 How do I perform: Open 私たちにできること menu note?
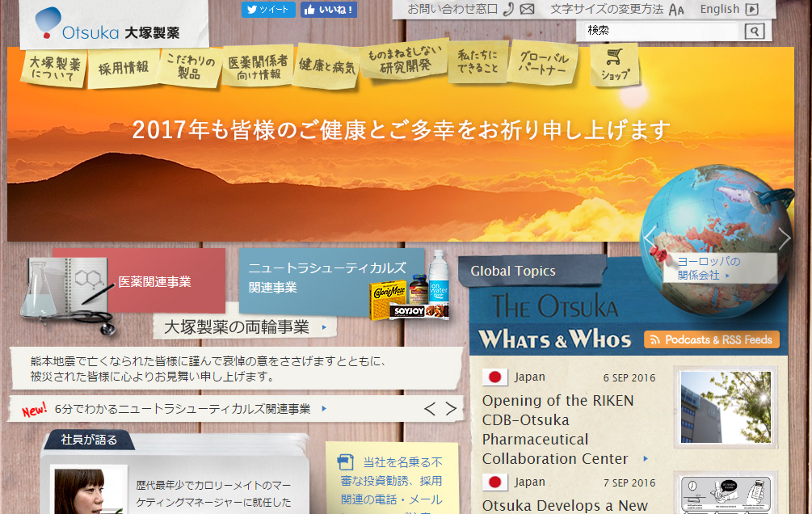pyautogui.click(x=478, y=61)
